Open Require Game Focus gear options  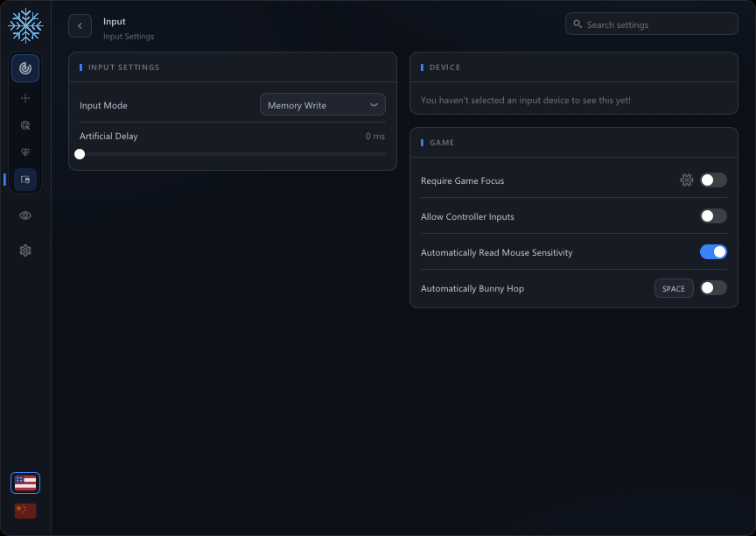687,180
